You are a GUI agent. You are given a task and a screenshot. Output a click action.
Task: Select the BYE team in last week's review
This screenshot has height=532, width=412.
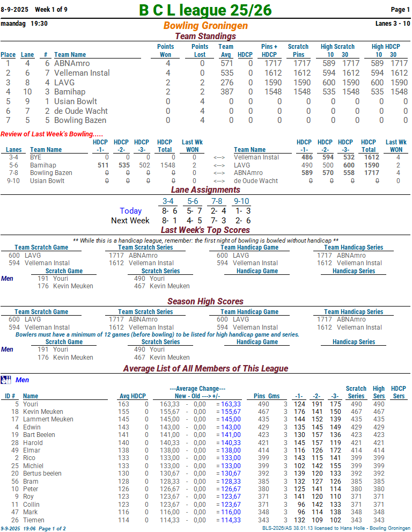click(x=35, y=157)
